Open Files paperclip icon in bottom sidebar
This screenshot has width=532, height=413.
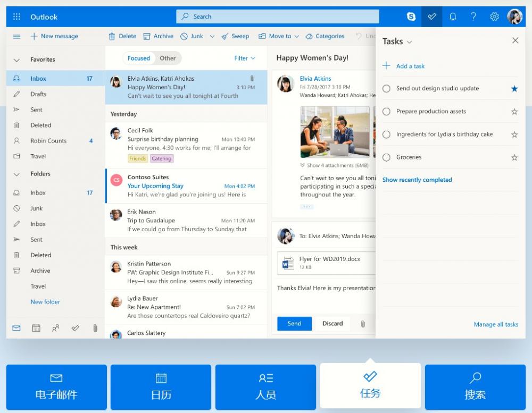(95, 328)
